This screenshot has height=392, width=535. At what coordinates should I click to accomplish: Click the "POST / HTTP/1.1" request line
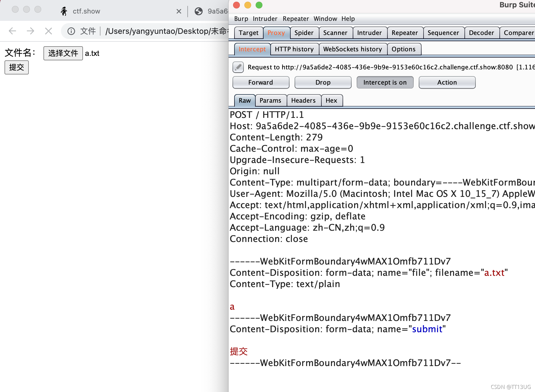[267, 115]
